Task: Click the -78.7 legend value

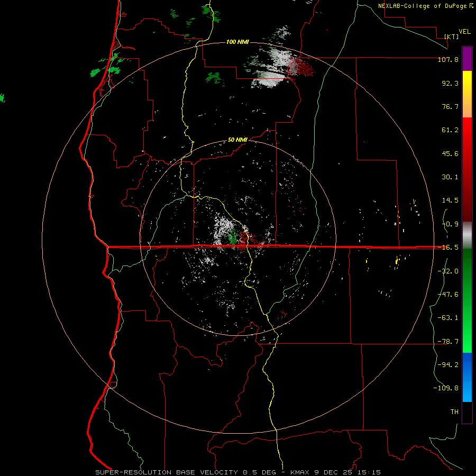Action: [448, 342]
